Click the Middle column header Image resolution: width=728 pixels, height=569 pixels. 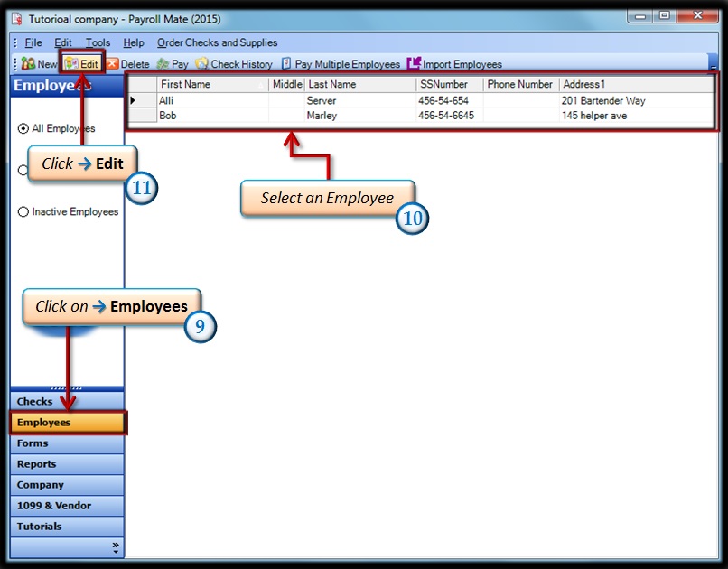(287, 85)
